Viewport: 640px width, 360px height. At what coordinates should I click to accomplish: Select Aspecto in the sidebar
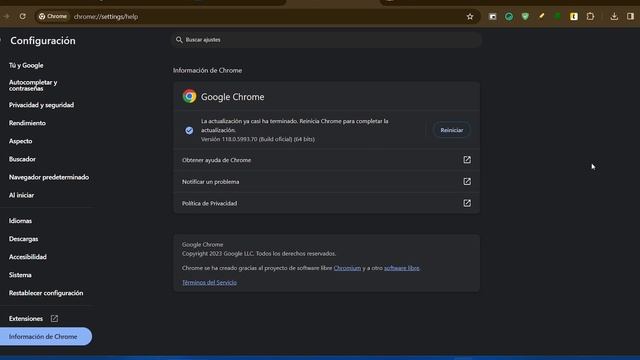[x=20, y=141]
